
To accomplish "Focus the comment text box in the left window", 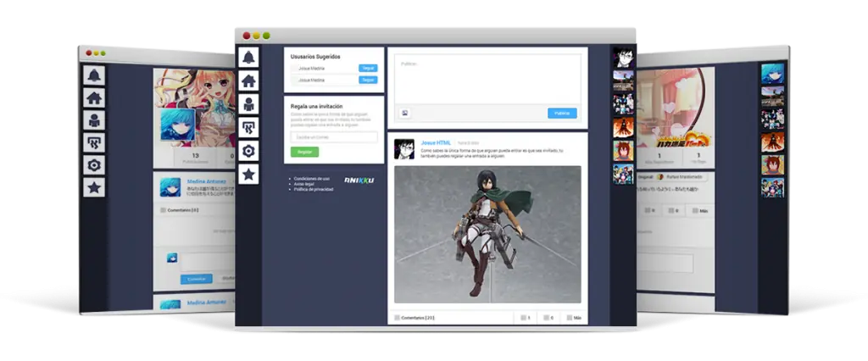I will [208, 261].
